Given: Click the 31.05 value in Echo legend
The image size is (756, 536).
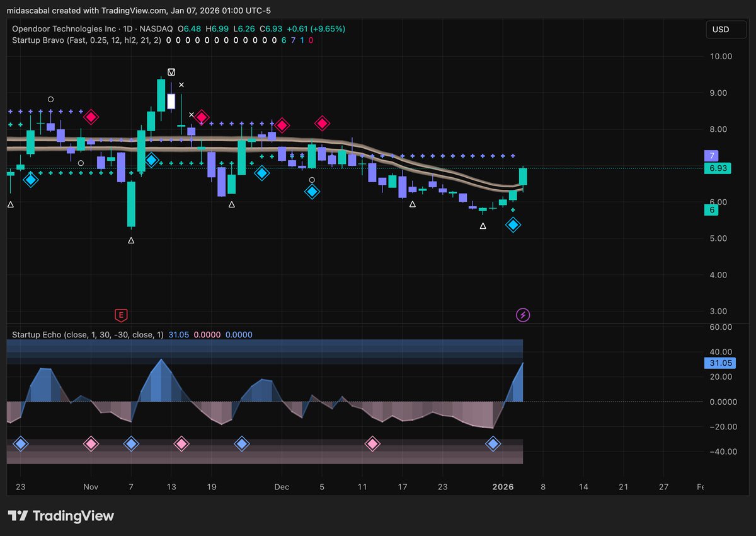Looking at the screenshot, I should point(179,335).
